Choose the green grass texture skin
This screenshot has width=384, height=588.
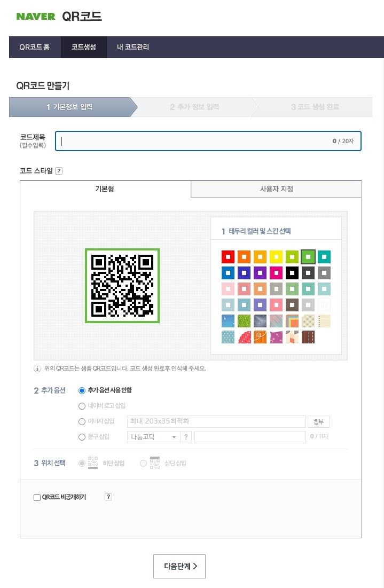pyautogui.click(x=244, y=321)
